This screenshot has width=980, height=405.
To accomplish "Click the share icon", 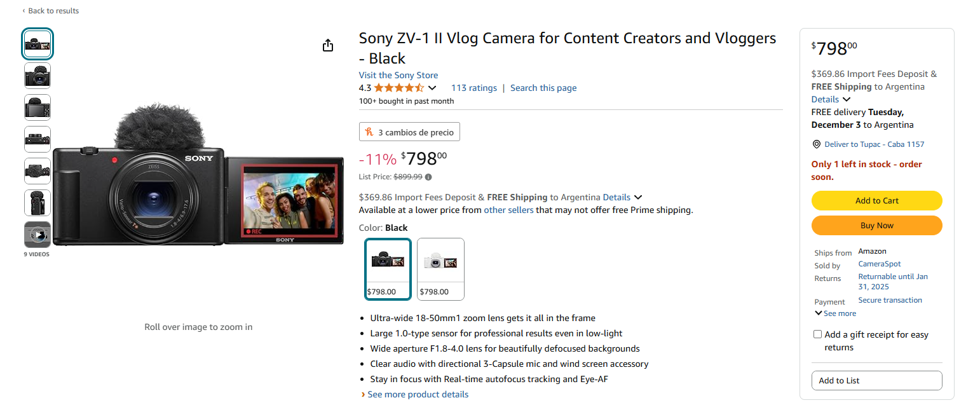I will (x=327, y=45).
